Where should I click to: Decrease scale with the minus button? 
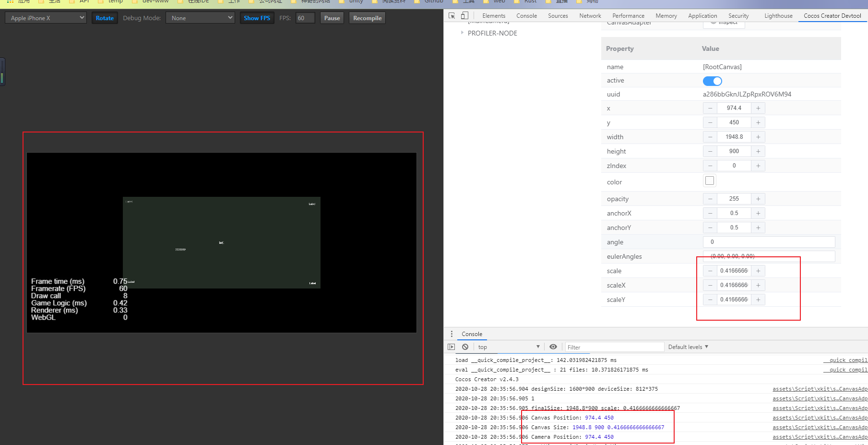(710, 271)
